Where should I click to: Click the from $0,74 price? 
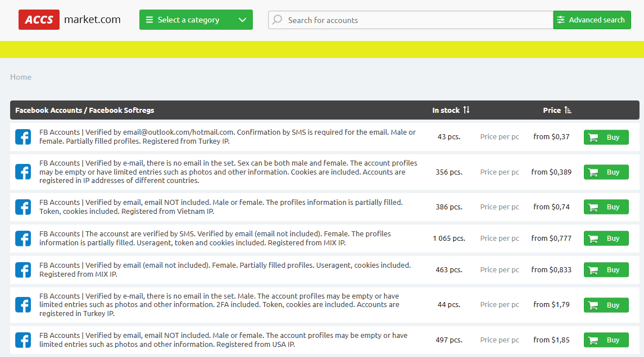pyautogui.click(x=552, y=207)
